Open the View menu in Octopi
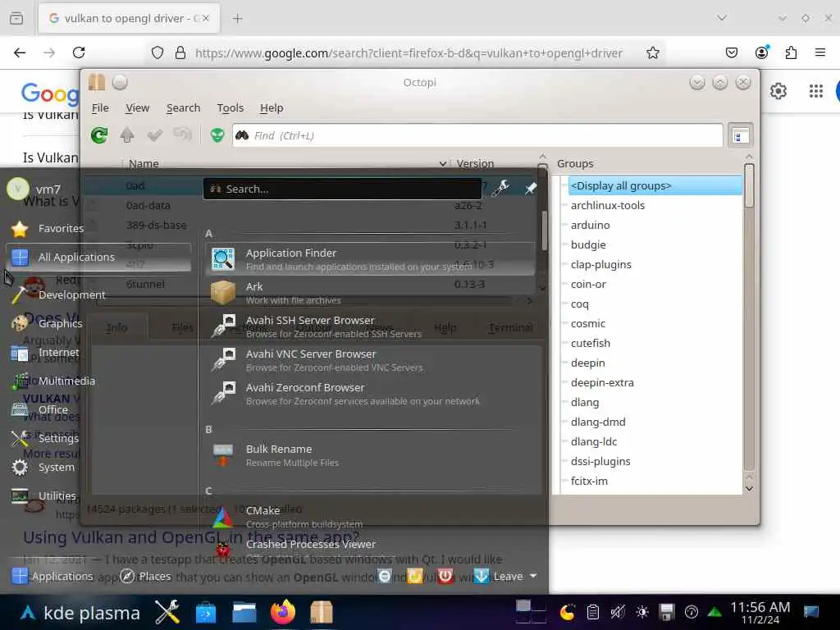 click(137, 107)
